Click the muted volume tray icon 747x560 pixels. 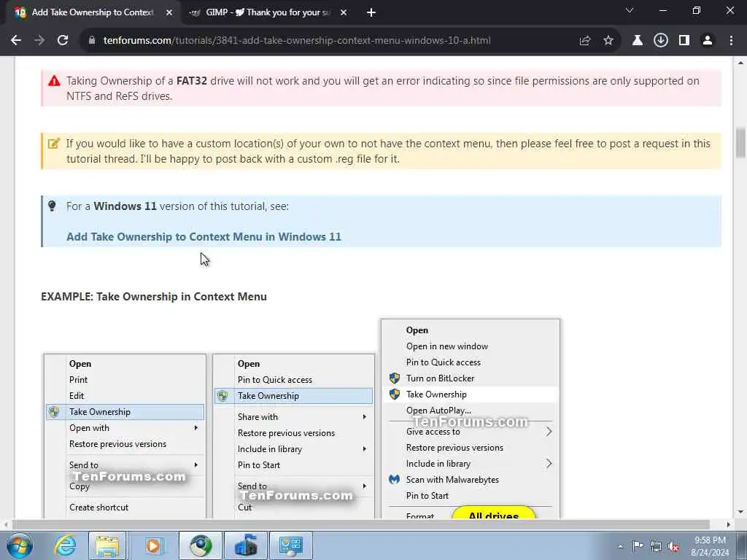[673, 546]
